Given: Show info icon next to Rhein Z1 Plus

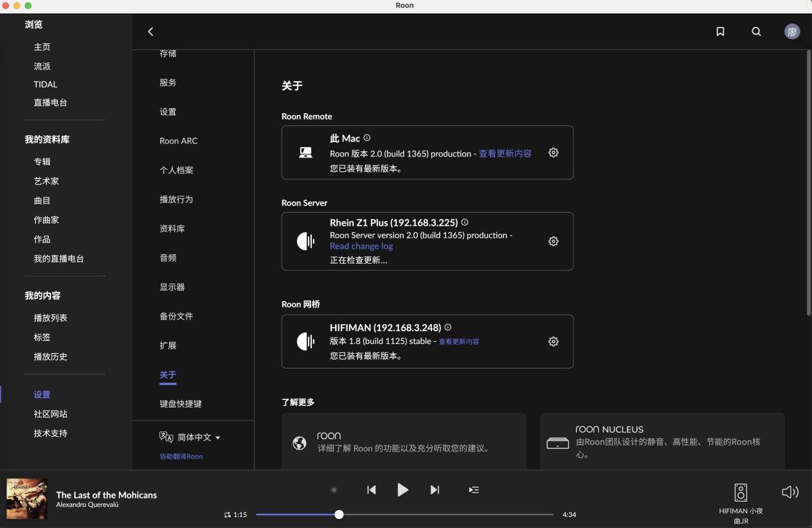Looking at the screenshot, I should click(x=465, y=222).
